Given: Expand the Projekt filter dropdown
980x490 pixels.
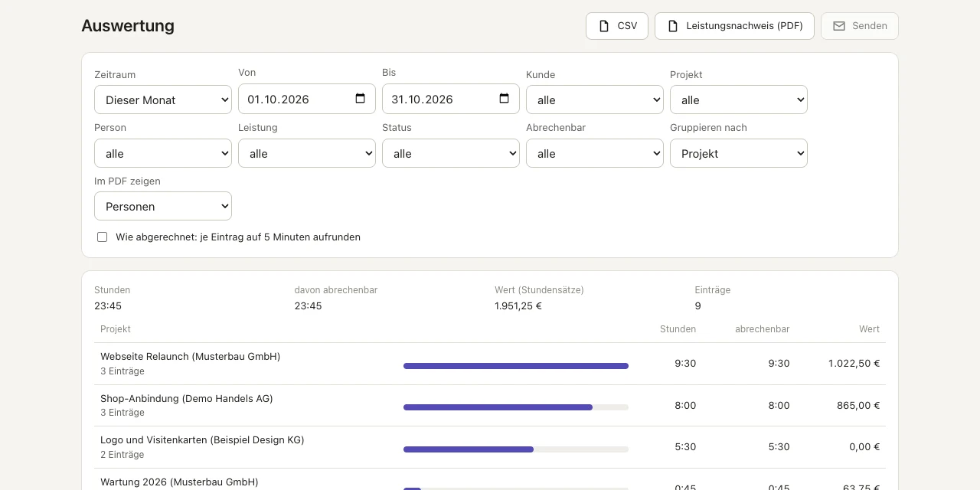Looking at the screenshot, I should 739,100.
